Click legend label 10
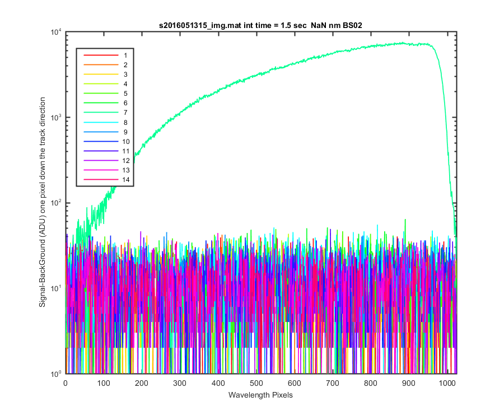The width and height of the screenshot is (504, 420). coord(126,141)
